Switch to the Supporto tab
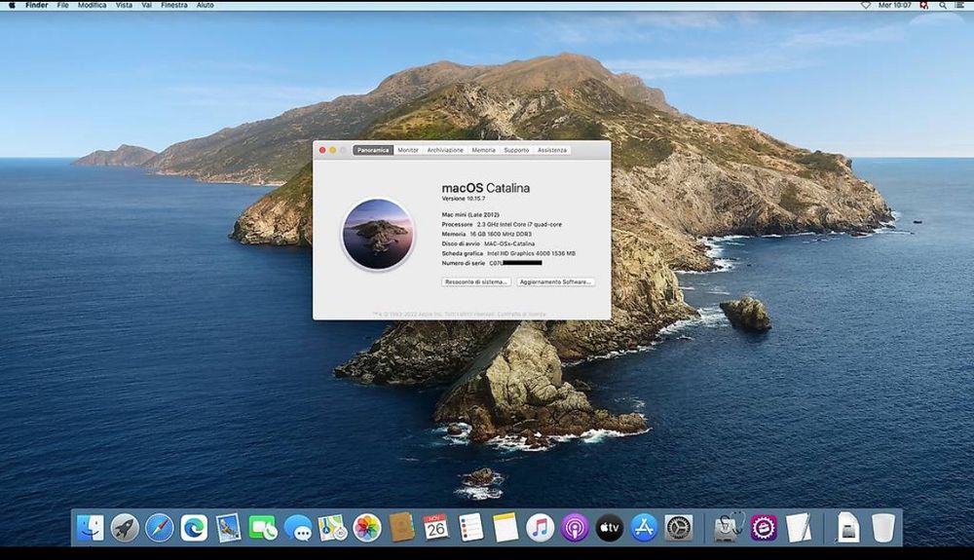This screenshot has width=974, height=560. pos(516,150)
